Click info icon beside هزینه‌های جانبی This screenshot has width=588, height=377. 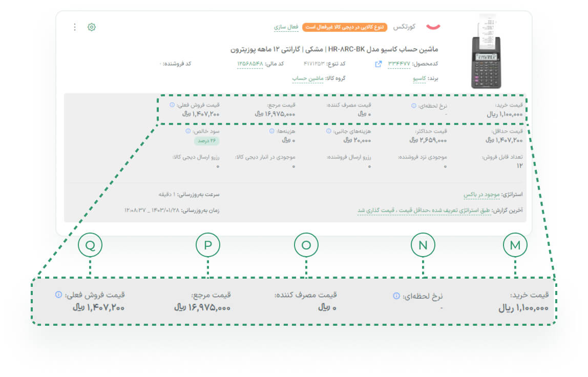pyautogui.click(x=328, y=131)
